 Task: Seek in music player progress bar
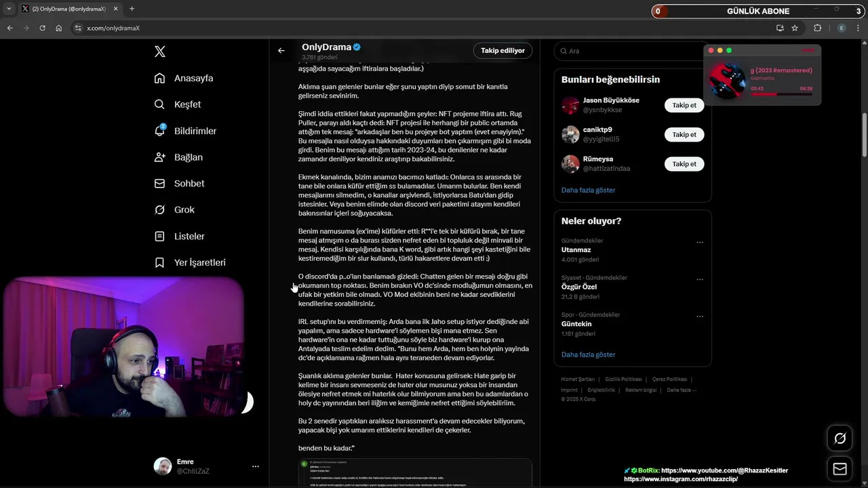point(781,94)
